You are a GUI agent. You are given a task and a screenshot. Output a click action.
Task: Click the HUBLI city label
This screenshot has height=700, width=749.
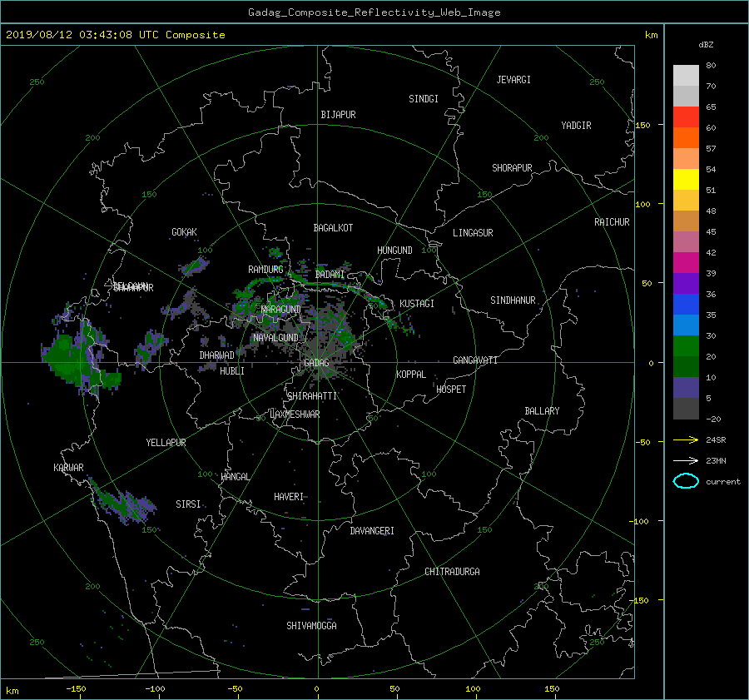click(x=232, y=371)
